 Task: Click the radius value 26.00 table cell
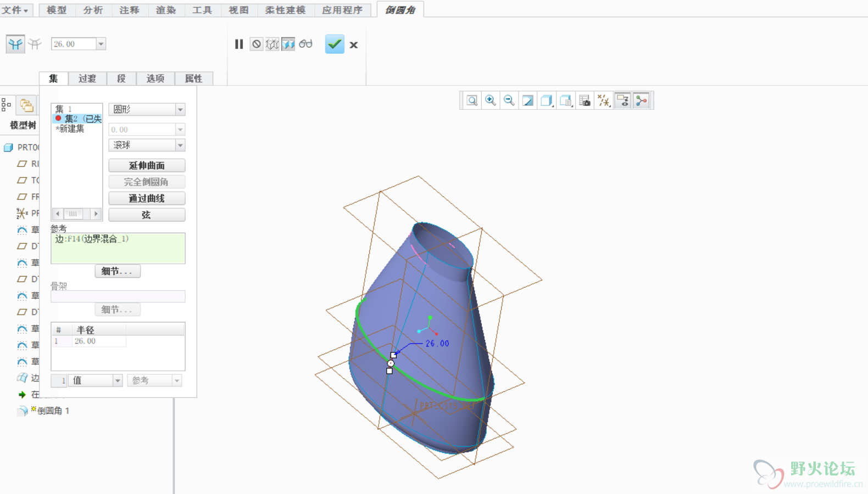click(x=99, y=341)
